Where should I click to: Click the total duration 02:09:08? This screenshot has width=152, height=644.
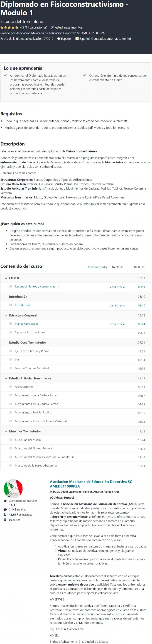(x=139, y=267)
